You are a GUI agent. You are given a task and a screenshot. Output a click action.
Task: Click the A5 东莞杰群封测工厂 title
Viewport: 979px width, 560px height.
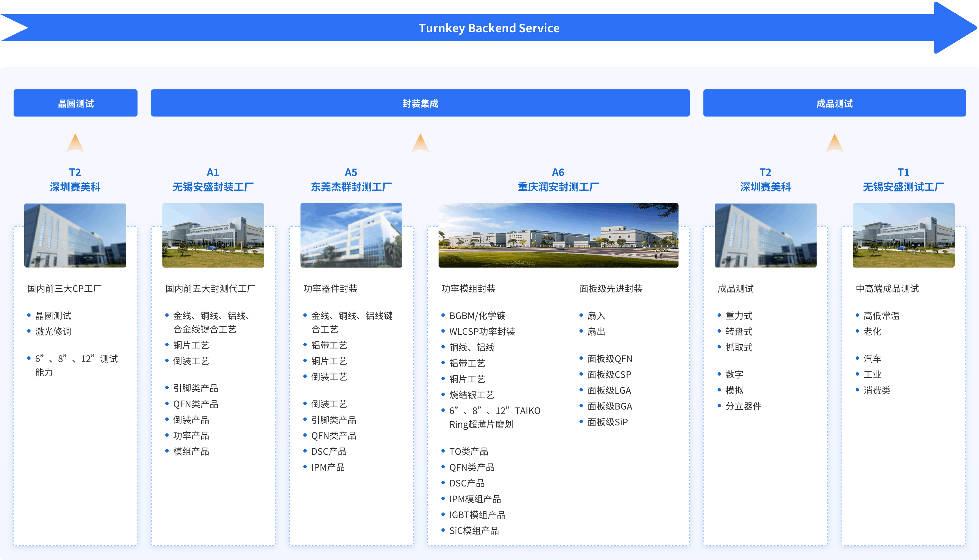351,180
